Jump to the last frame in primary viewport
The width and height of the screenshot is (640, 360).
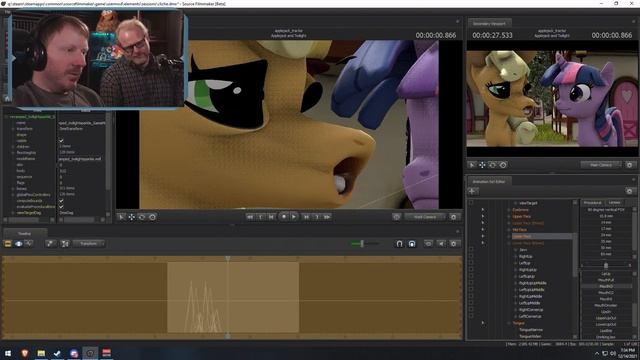(x=327, y=217)
